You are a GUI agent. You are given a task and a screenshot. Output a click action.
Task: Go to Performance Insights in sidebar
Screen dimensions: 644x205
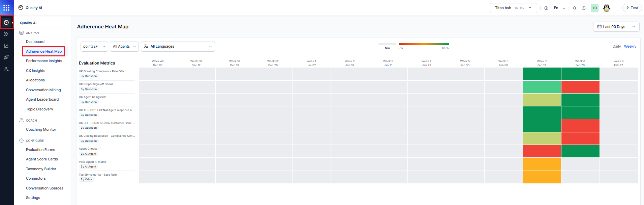[44, 61]
